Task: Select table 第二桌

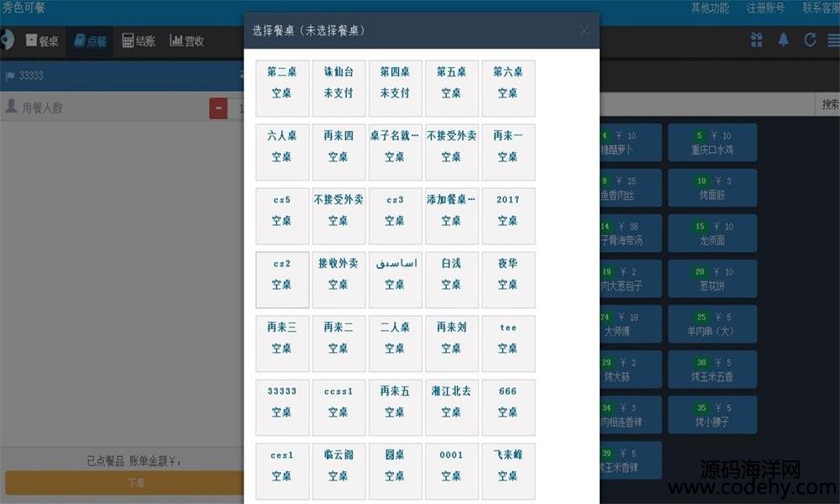Action: coord(282,82)
